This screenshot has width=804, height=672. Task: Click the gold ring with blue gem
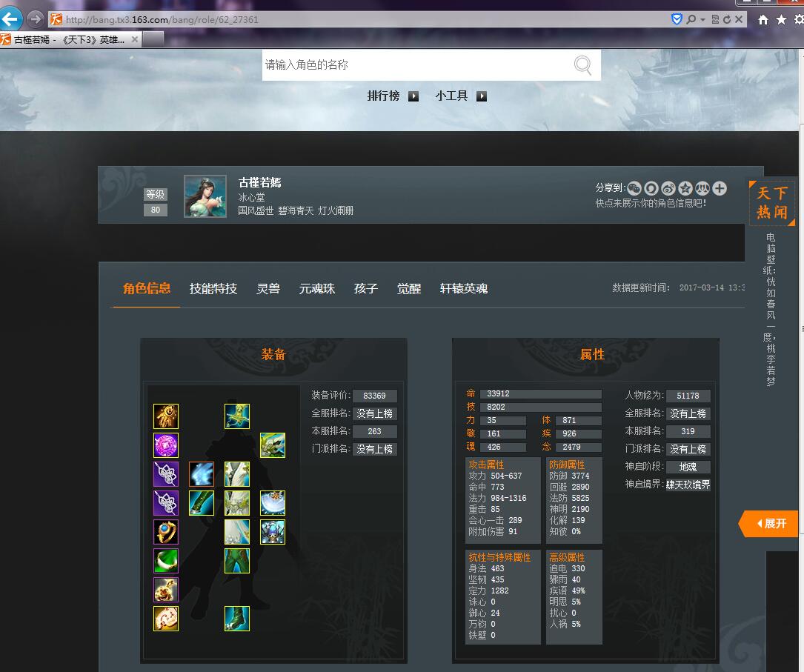click(x=166, y=532)
